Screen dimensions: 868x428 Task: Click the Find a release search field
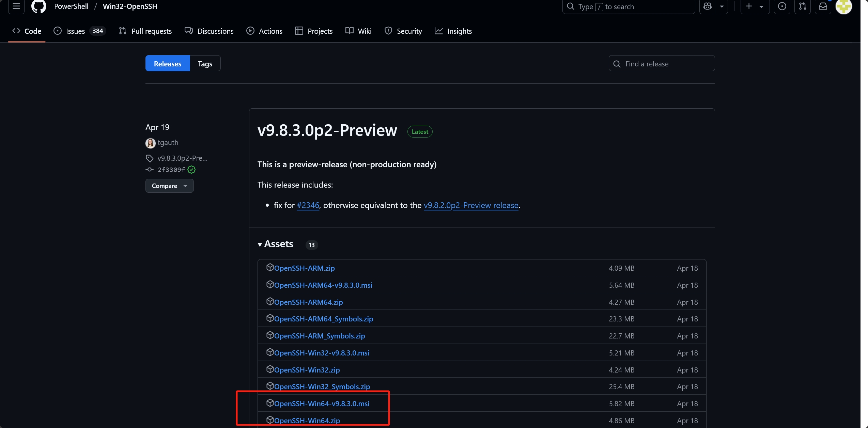(x=661, y=63)
